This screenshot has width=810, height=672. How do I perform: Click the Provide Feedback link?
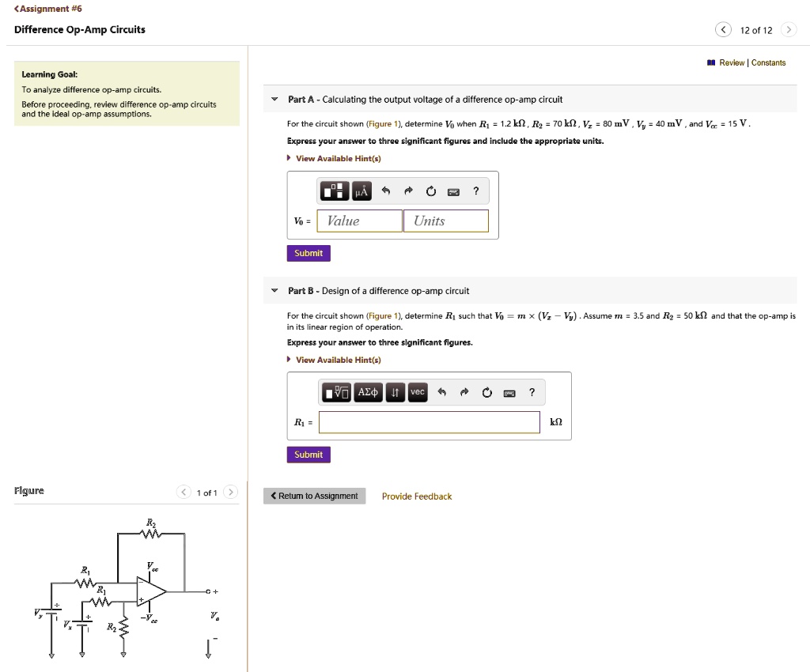pos(417,496)
